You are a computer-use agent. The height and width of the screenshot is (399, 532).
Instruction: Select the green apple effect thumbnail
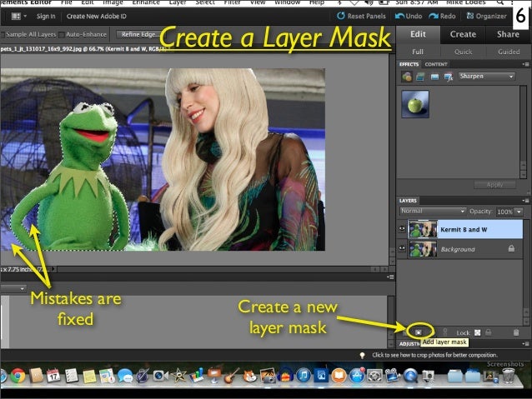pos(415,103)
